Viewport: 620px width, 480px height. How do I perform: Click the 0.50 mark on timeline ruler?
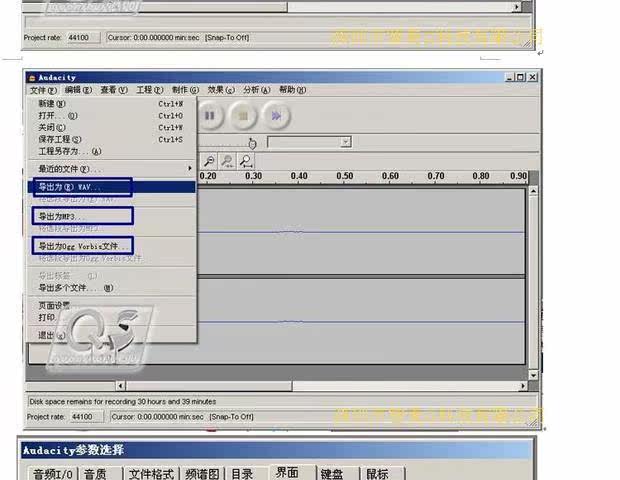[x=344, y=176]
